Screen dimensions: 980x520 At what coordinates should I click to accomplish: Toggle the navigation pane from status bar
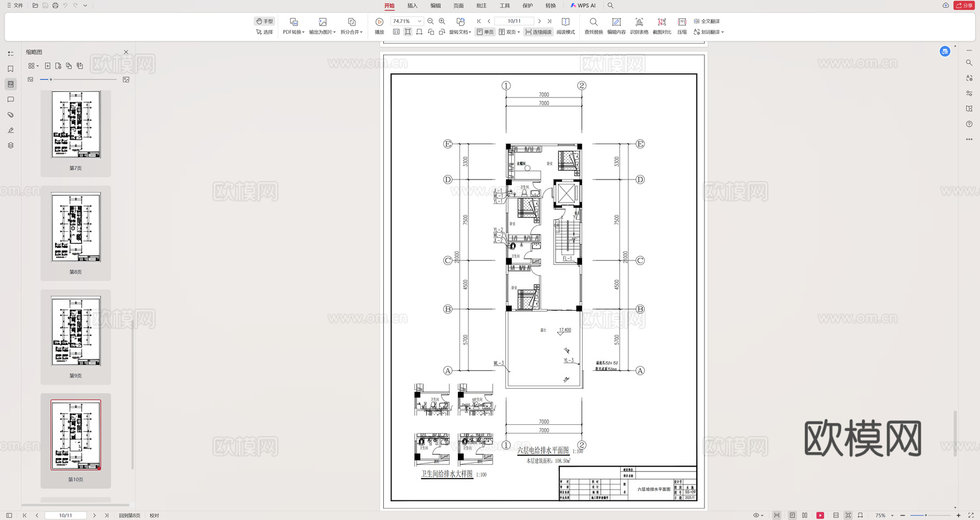coord(9,516)
